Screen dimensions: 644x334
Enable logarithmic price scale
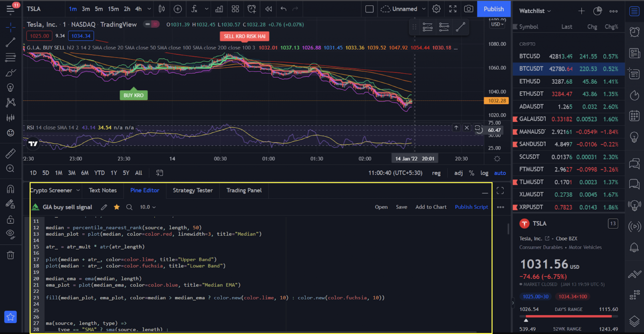(484, 173)
